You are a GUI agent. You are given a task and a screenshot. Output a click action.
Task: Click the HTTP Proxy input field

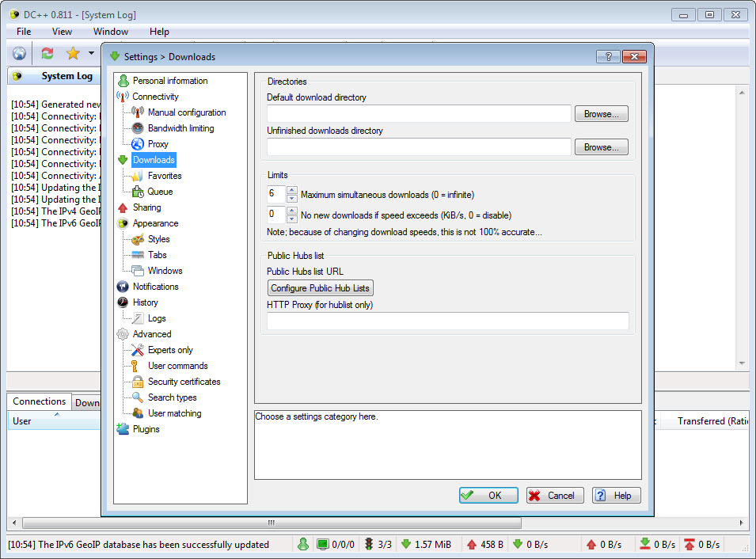[448, 321]
